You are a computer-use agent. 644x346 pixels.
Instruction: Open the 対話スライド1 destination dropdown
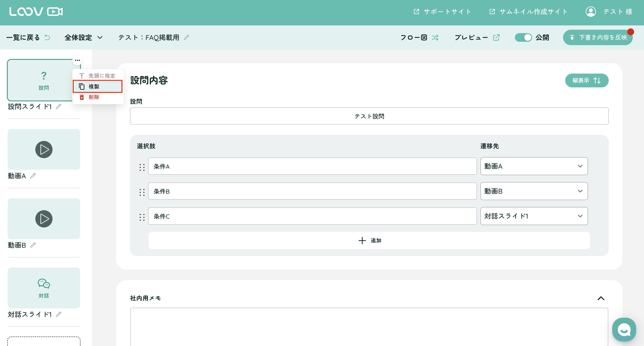point(534,216)
